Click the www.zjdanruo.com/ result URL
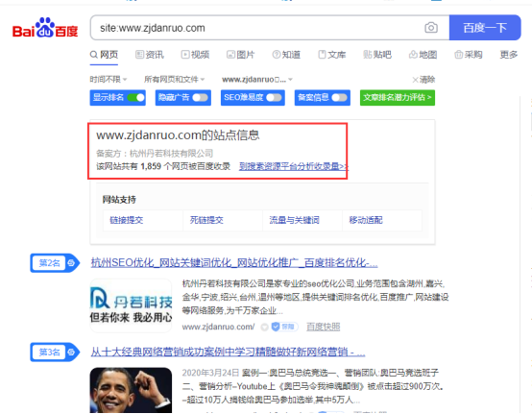 click(x=218, y=327)
